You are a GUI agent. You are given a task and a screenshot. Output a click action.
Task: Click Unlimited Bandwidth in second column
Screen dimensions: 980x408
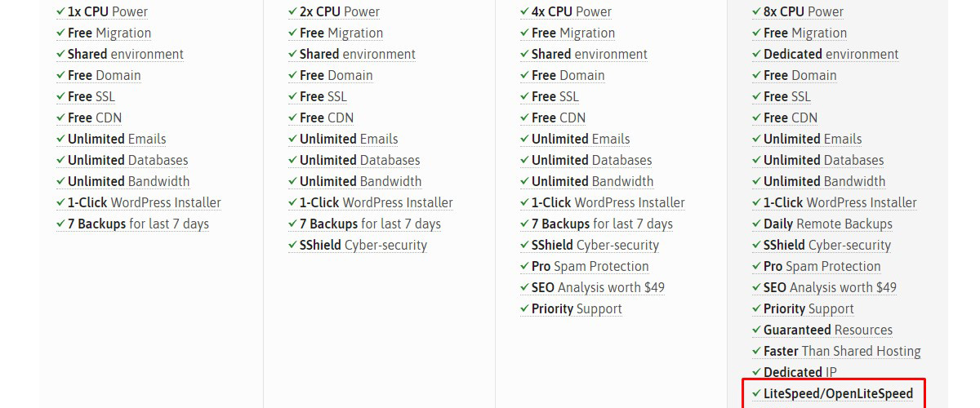pos(360,181)
